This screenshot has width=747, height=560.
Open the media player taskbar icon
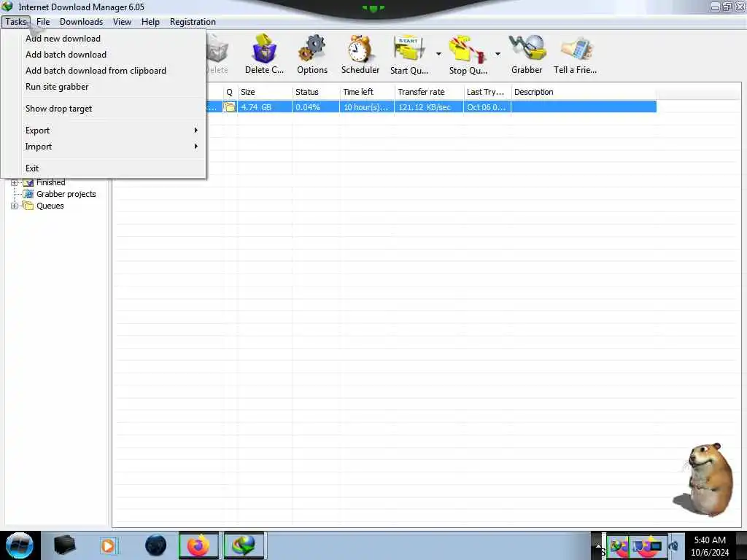coord(108,545)
